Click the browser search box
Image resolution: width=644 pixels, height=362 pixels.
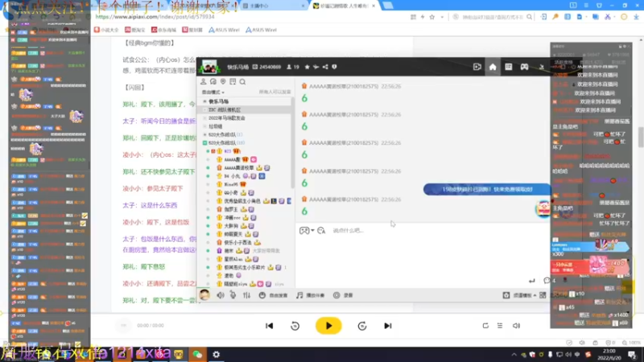tap(493, 17)
